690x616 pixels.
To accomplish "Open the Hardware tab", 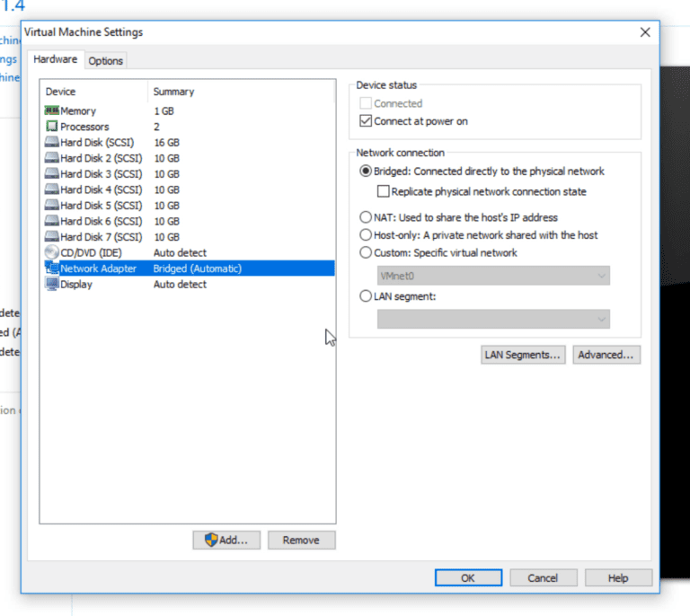I will click(56, 60).
